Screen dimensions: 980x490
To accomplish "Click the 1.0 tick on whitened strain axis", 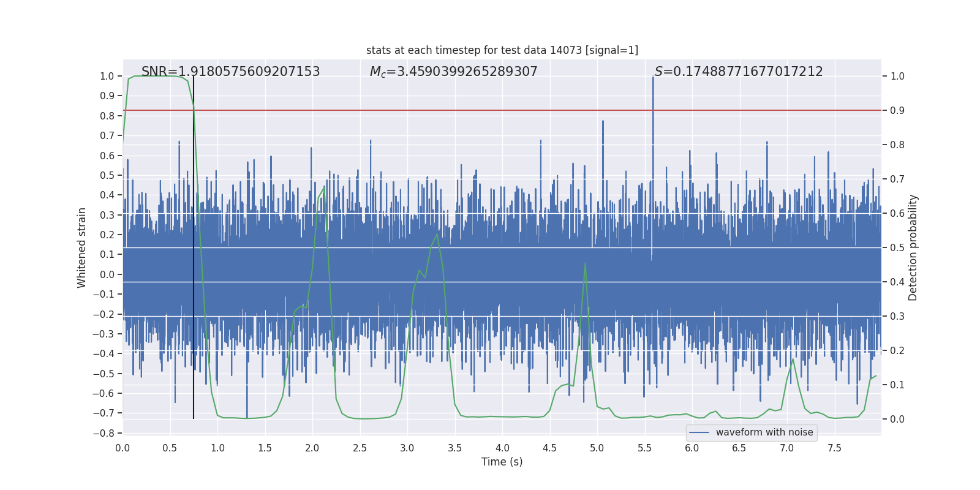I will click(107, 77).
